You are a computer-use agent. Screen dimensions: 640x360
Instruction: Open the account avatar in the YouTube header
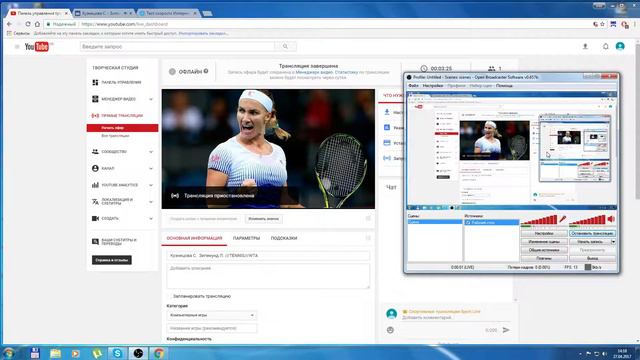pyautogui.click(x=620, y=46)
